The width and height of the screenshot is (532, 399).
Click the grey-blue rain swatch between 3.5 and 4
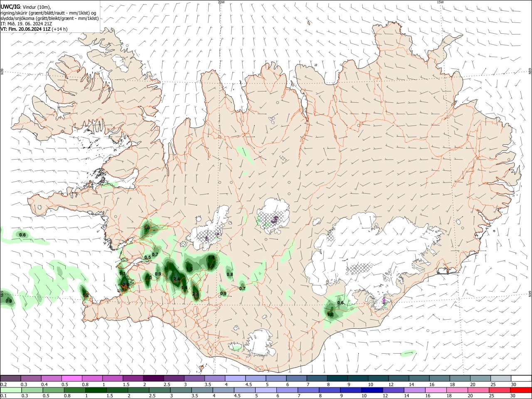pyautogui.click(x=202, y=390)
